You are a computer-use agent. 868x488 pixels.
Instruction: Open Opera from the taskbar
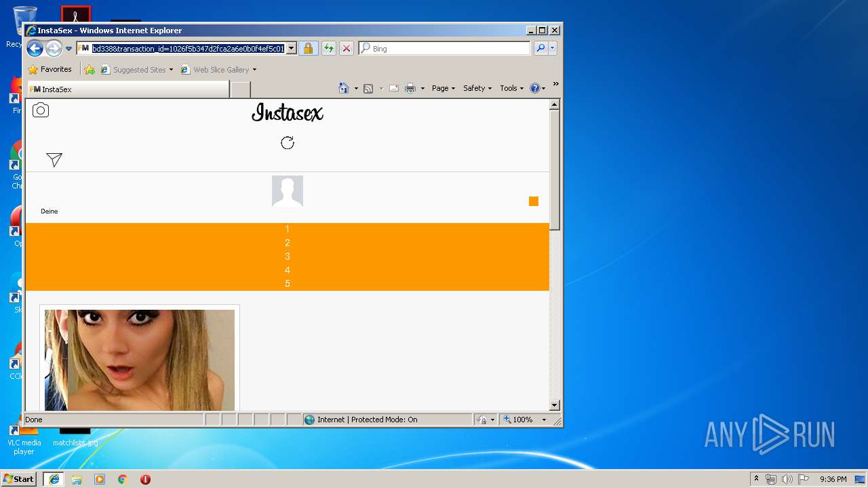click(x=145, y=479)
